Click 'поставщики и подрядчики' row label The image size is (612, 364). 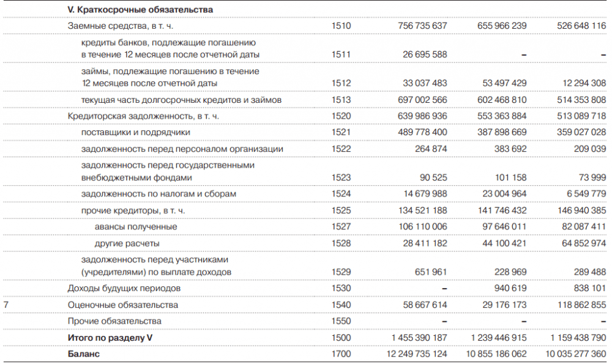(135, 133)
